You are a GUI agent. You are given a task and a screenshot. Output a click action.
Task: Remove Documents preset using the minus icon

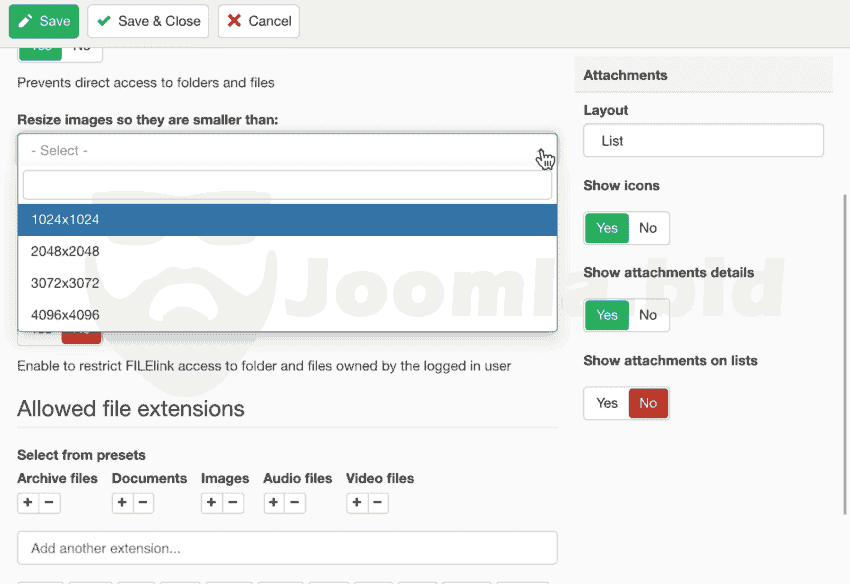click(x=144, y=503)
